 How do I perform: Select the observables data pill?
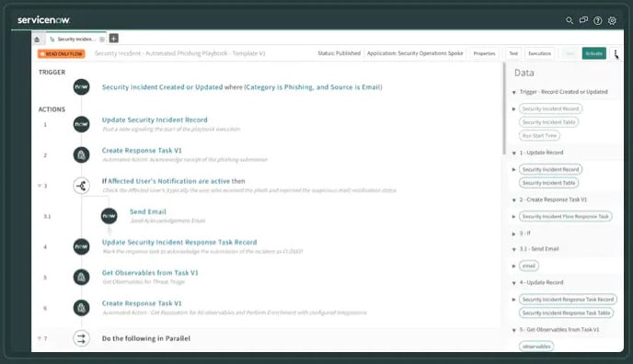pos(536,347)
